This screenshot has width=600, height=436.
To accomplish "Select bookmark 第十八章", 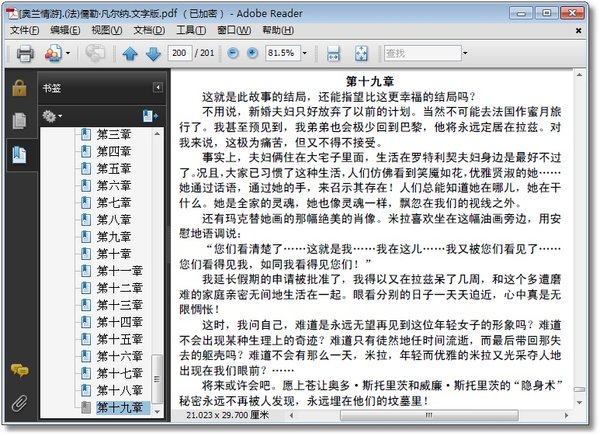I will tap(120, 390).
